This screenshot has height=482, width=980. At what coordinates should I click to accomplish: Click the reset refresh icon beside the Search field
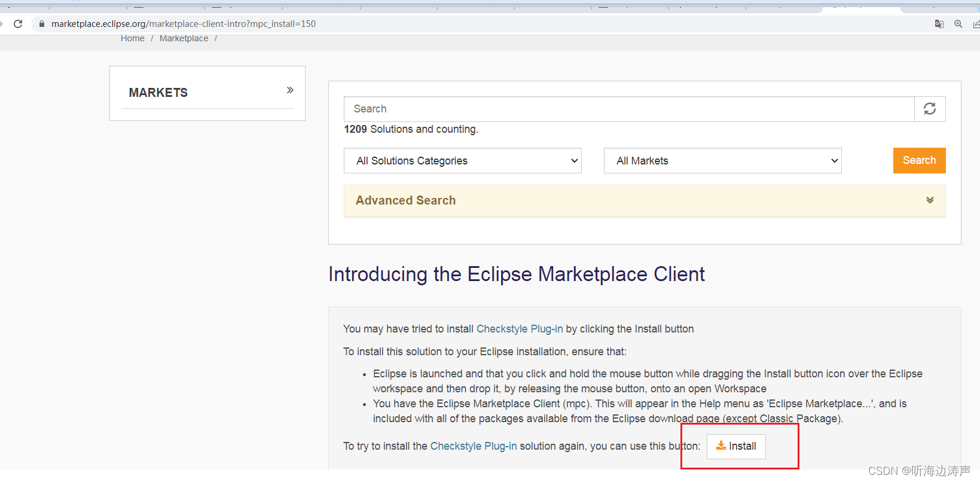pyautogui.click(x=930, y=109)
